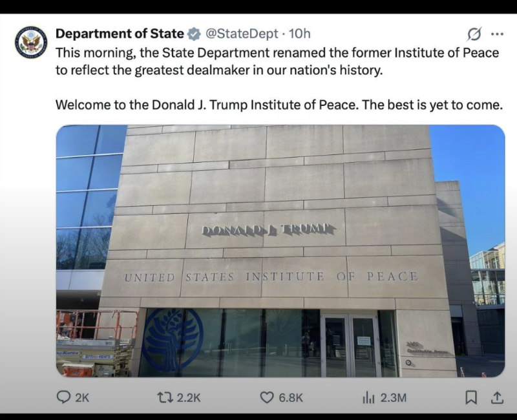
Task: Click the Department of State display name
Action: click(120, 34)
